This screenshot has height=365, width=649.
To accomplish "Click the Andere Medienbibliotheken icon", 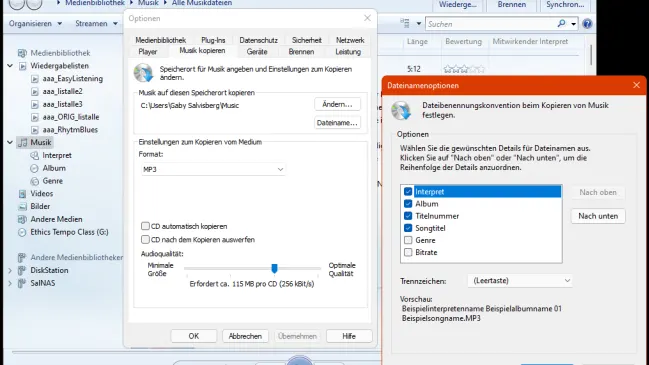I will (22, 258).
